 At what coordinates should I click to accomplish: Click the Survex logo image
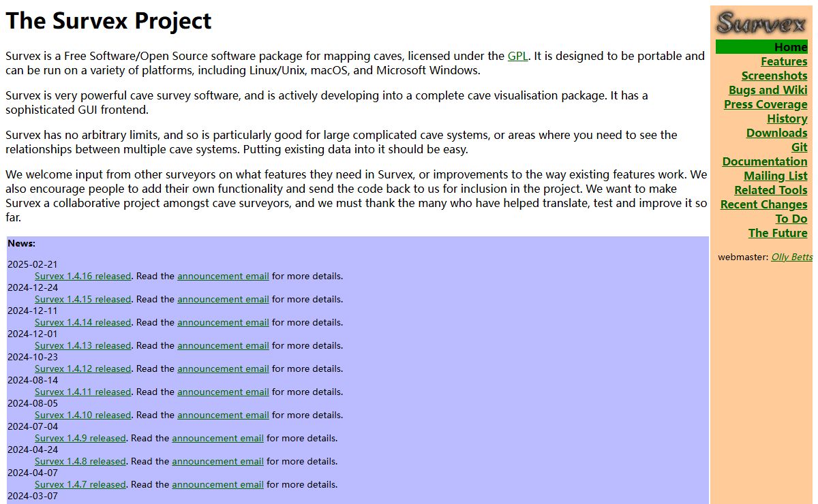[x=761, y=22]
